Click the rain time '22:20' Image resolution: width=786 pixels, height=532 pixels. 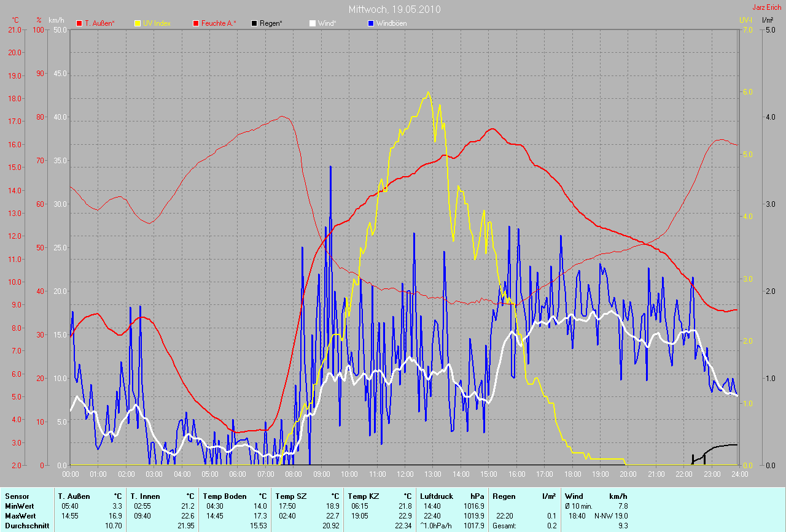(x=505, y=515)
